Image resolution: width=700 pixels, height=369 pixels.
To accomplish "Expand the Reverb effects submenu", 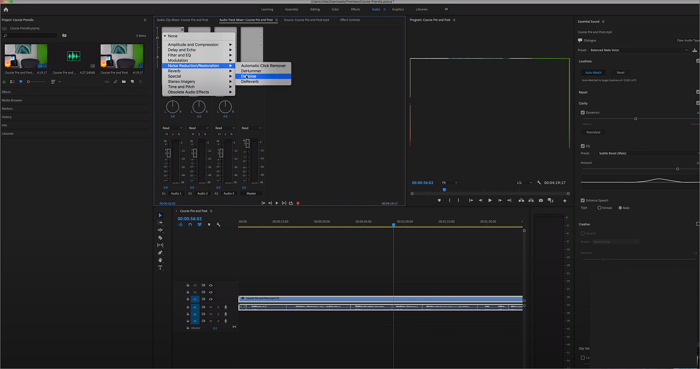I will point(198,71).
